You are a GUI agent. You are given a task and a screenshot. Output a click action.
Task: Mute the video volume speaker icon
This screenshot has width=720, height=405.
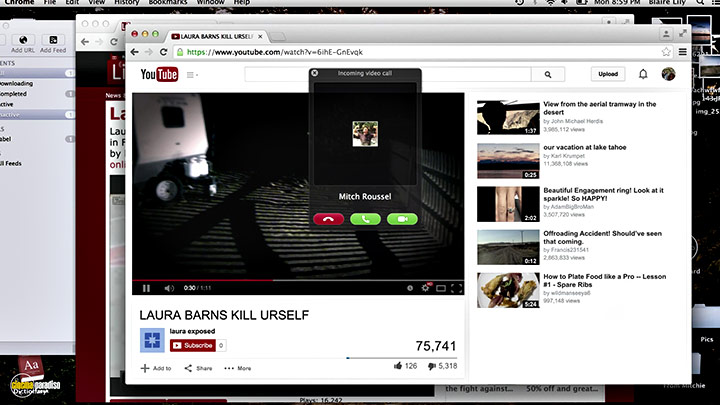point(169,288)
